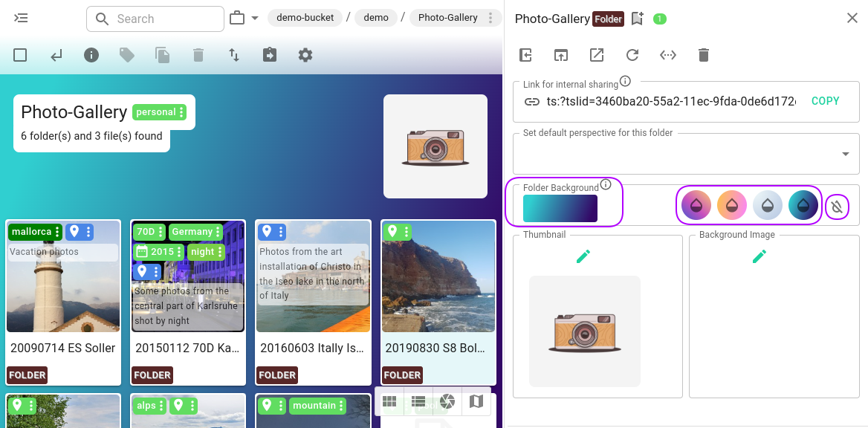The width and height of the screenshot is (868, 428).
Task: Click the aperture perspective icon
Action: pos(447,401)
